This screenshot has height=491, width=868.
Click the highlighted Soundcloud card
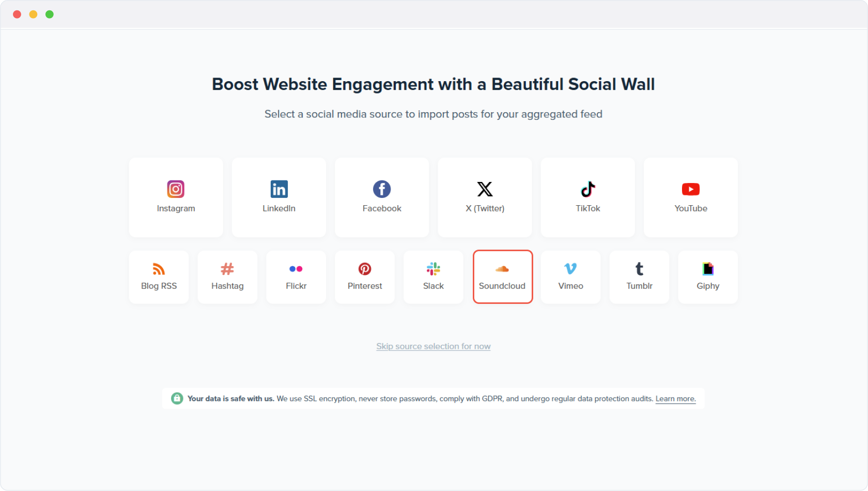502,277
